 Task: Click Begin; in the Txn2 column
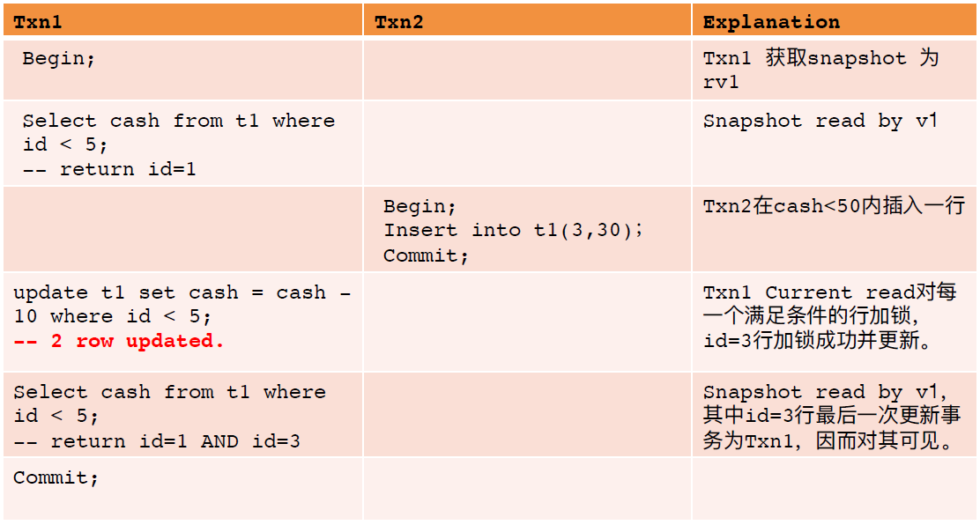[x=419, y=207]
